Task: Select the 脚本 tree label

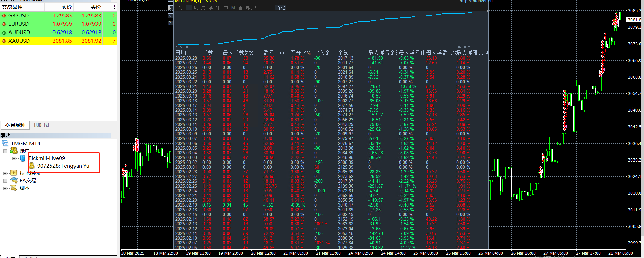Action: click(24, 188)
